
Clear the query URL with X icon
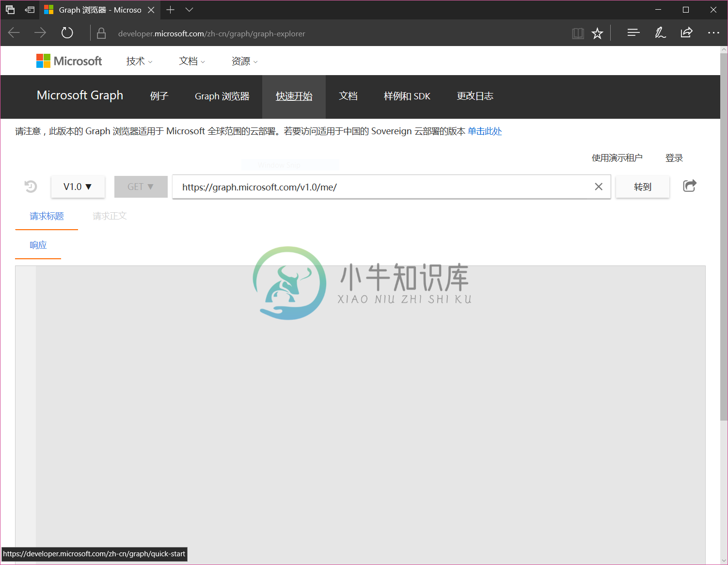[x=599, y=187]
